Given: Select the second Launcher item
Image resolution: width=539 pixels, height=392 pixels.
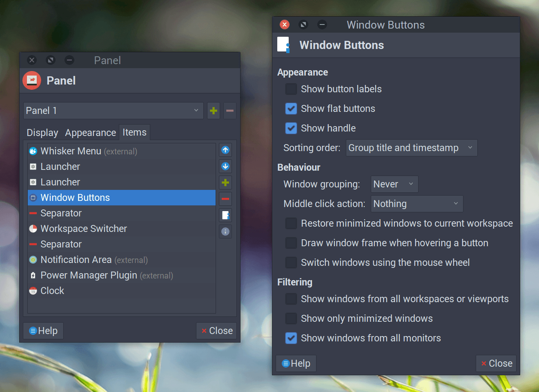Looking at the screenshot, I should (x=122, y=182).
